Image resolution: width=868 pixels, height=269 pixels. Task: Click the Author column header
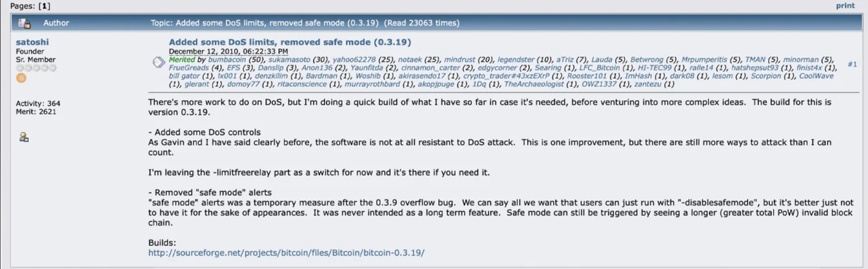click(x=56, y=23)
